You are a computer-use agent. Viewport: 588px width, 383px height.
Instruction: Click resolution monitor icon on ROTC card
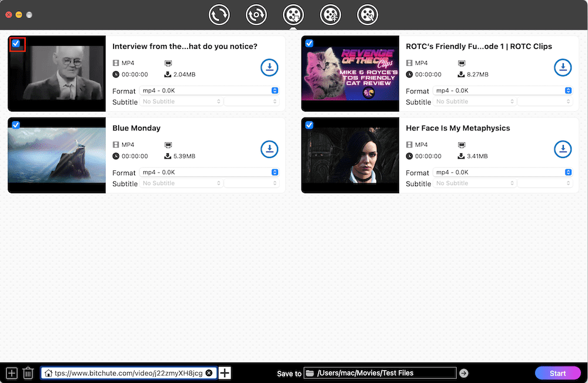click(461, 63)
